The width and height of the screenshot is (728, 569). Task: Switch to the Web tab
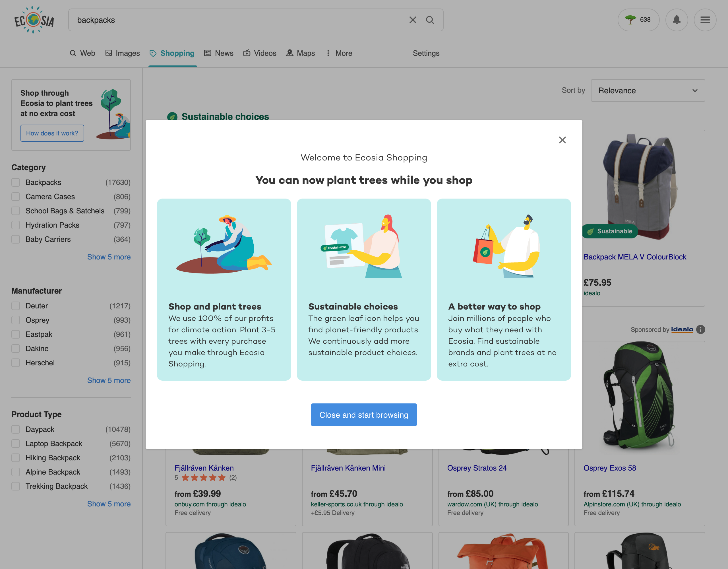[88, 53]
